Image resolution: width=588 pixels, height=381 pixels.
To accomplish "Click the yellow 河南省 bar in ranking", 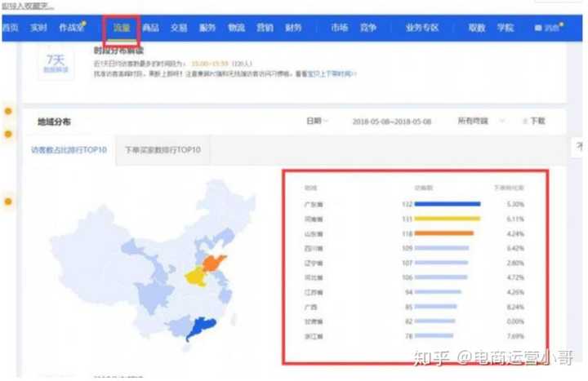I will [447, 219].
